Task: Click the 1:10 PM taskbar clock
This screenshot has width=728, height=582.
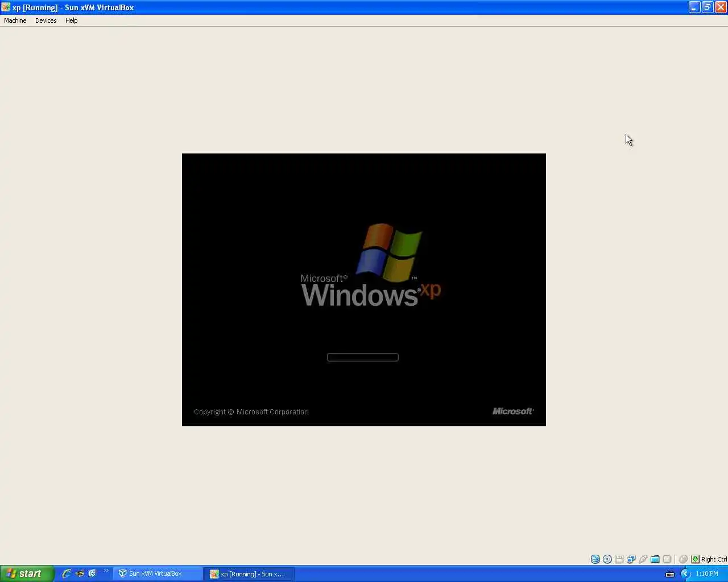Action: point(707,573)
